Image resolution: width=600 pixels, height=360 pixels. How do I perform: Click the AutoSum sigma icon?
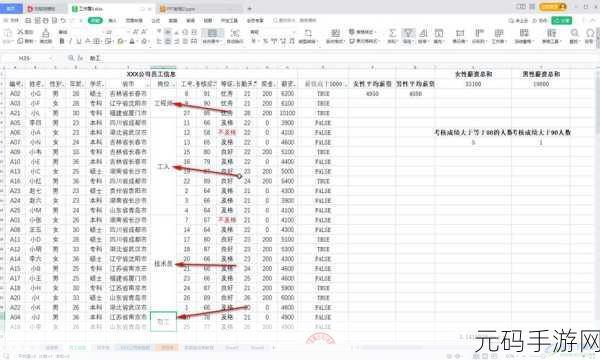(x=392, y=33)
